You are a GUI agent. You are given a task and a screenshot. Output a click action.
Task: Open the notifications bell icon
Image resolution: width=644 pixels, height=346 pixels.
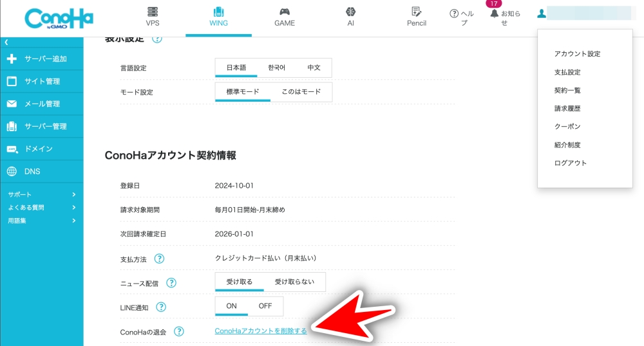(x=494, y=14)
